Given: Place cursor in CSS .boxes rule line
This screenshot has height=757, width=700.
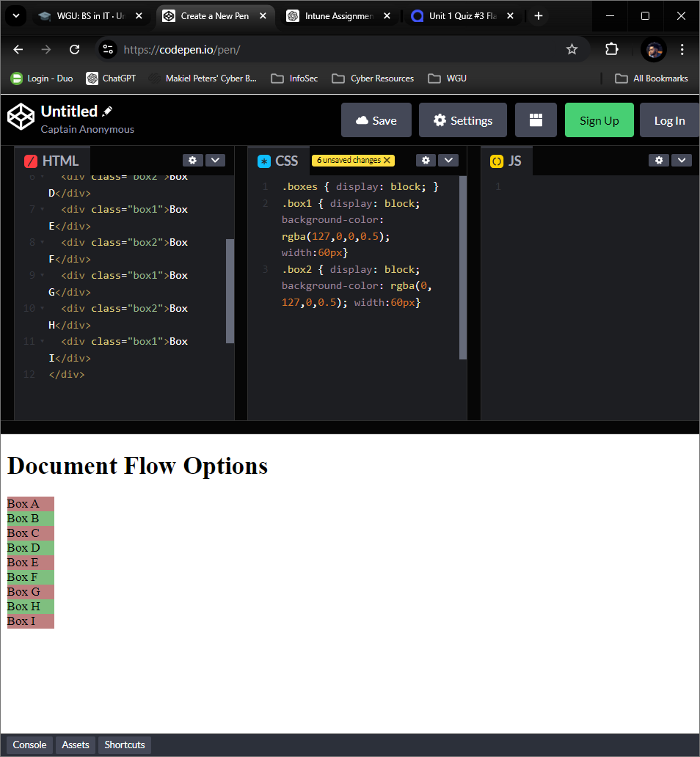Looking at the screenshot, I should pos(360,187).
